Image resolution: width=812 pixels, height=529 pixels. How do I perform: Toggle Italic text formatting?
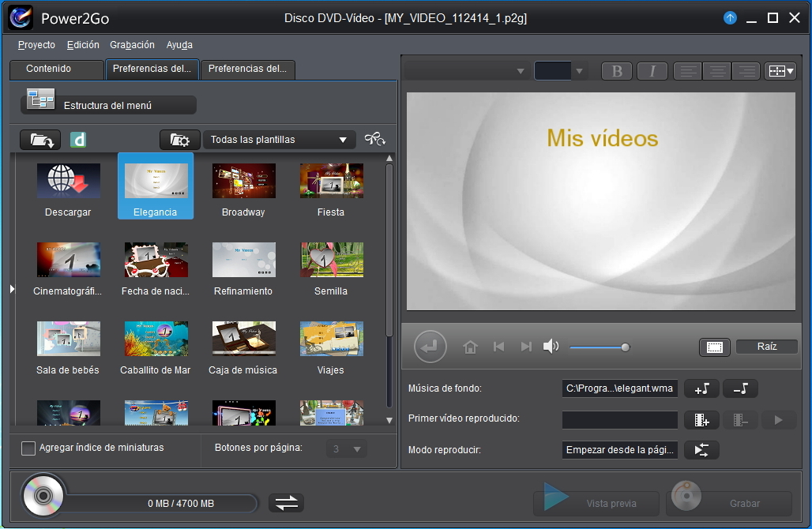click(652, 71)
